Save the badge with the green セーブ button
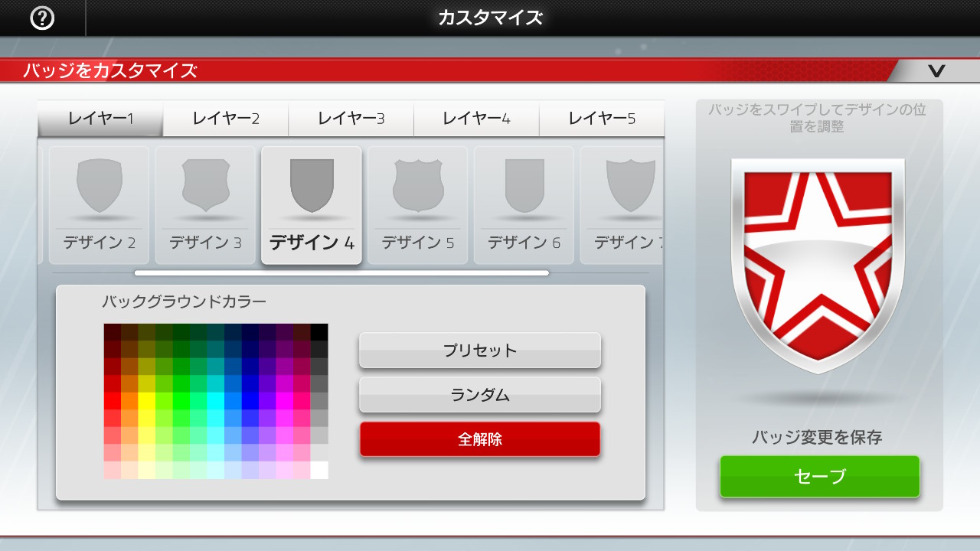The height and width of the screenshot is (551, 980). (x=819, y=476)
